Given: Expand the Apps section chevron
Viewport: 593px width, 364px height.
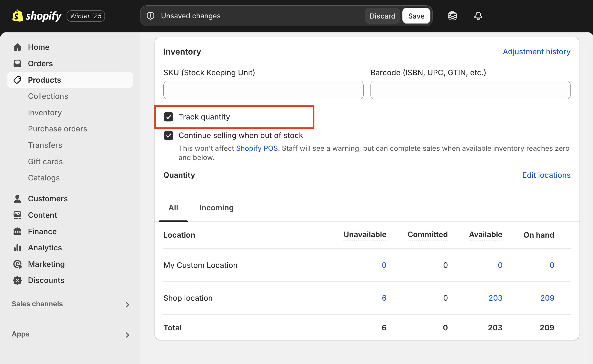Looking at the screenshot, I should click(x=127, y=335).
